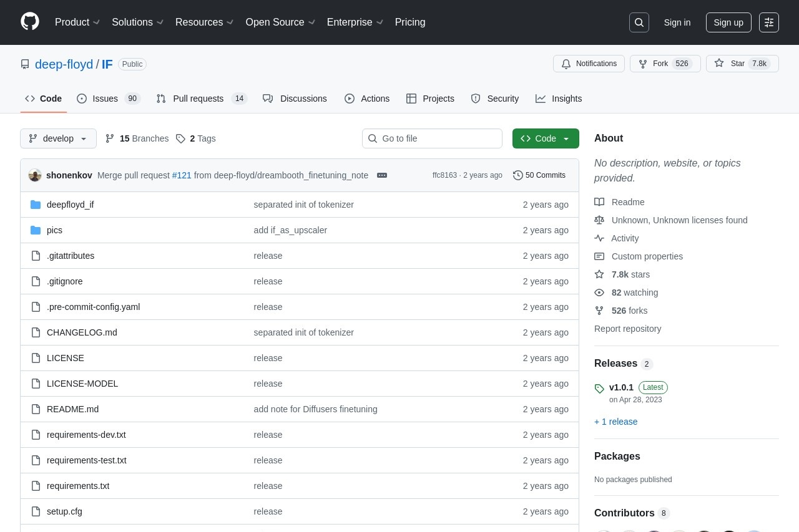Open the green Code dropdown button
Screen dimensions: 799x532
click(x=546, y=138)
